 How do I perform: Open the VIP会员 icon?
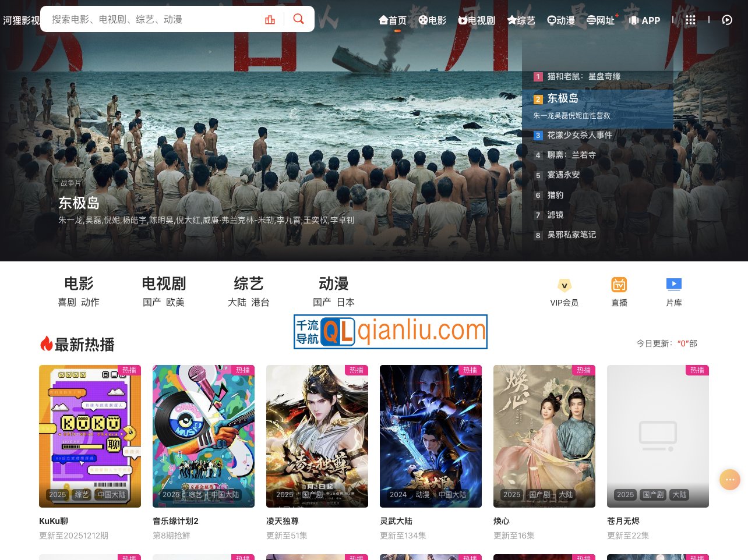(564, 292)
